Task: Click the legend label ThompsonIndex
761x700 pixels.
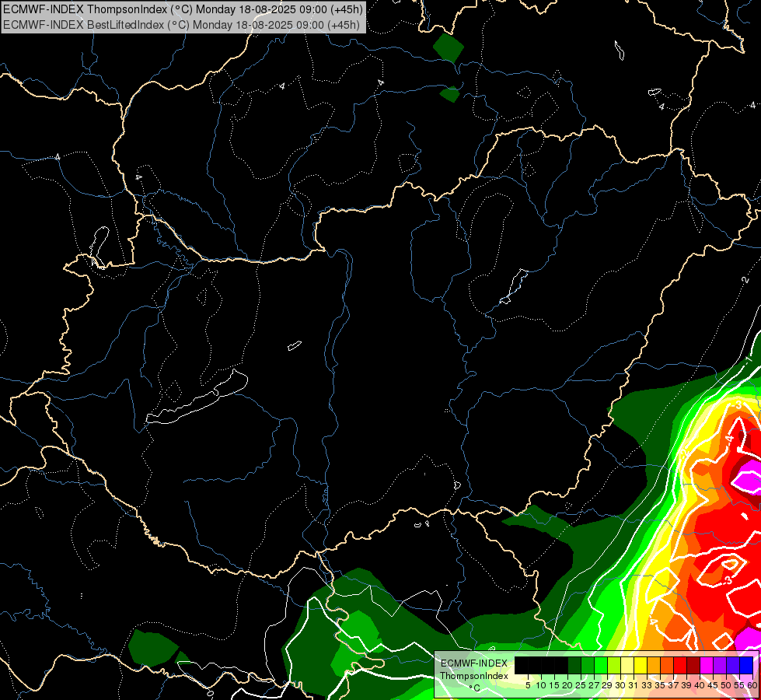Action: [x=474, y=676]
